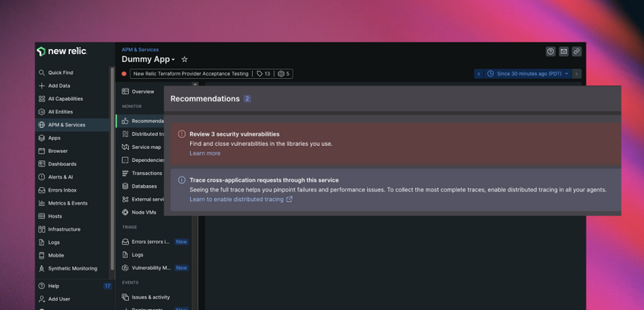Click the info icon on tracing card
This screenshot has width=644, height=310.
pos(182,180)
